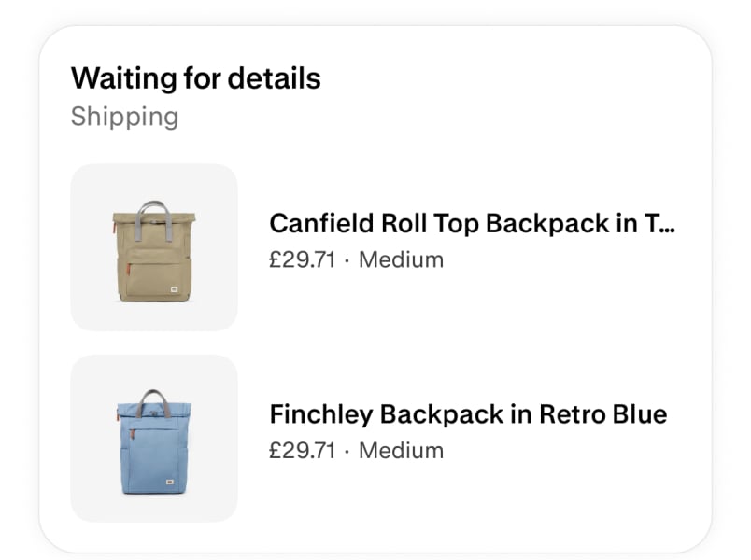Click the white logo tag on blue backpack
Screen dimensions: 751x560
[175, 483]
